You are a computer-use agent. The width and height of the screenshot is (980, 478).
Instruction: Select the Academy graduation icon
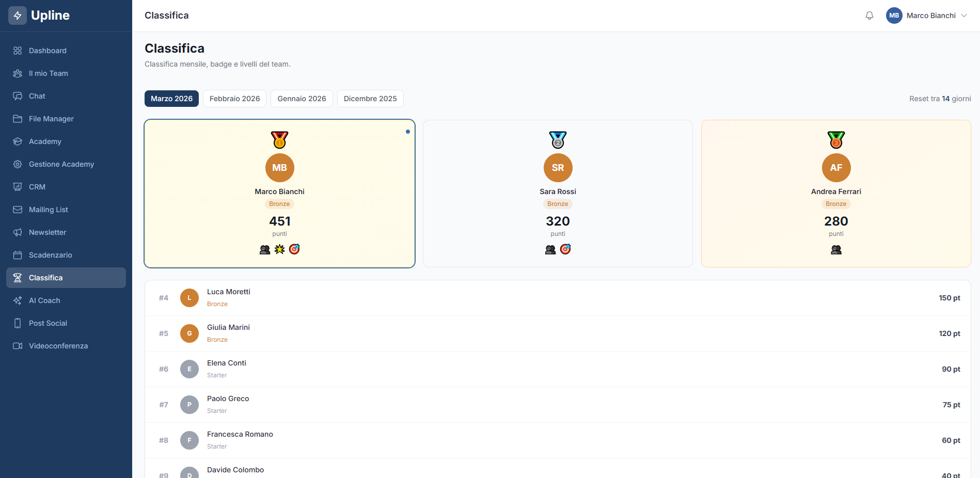17,141
